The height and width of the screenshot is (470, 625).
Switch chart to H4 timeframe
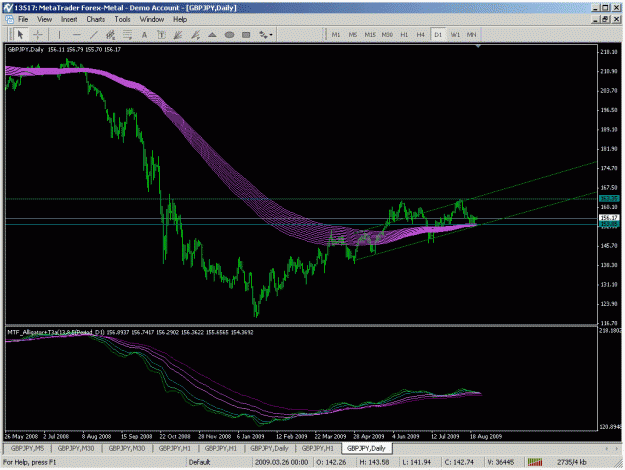pos(421,35)
